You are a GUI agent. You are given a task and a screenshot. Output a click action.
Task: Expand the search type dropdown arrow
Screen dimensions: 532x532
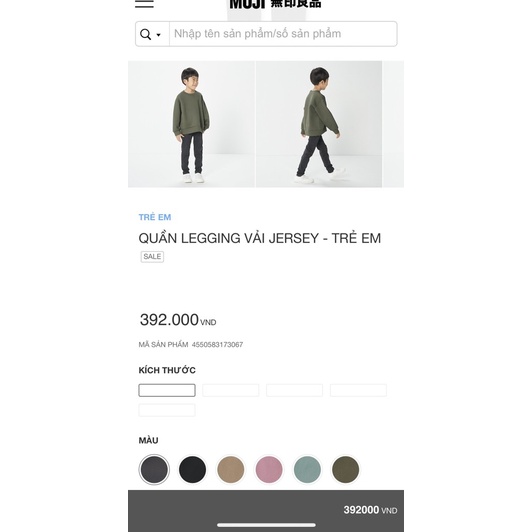point(158,35)
